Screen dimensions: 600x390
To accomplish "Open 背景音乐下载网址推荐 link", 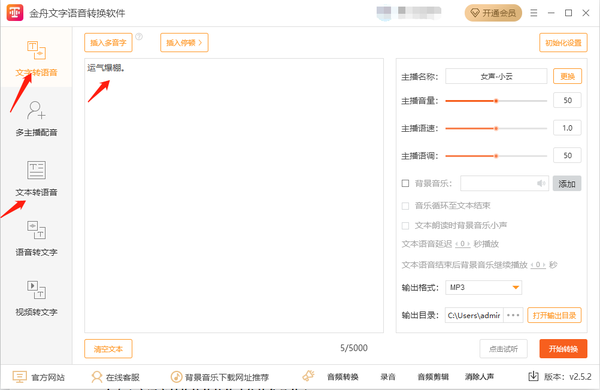I will (220, 377).
